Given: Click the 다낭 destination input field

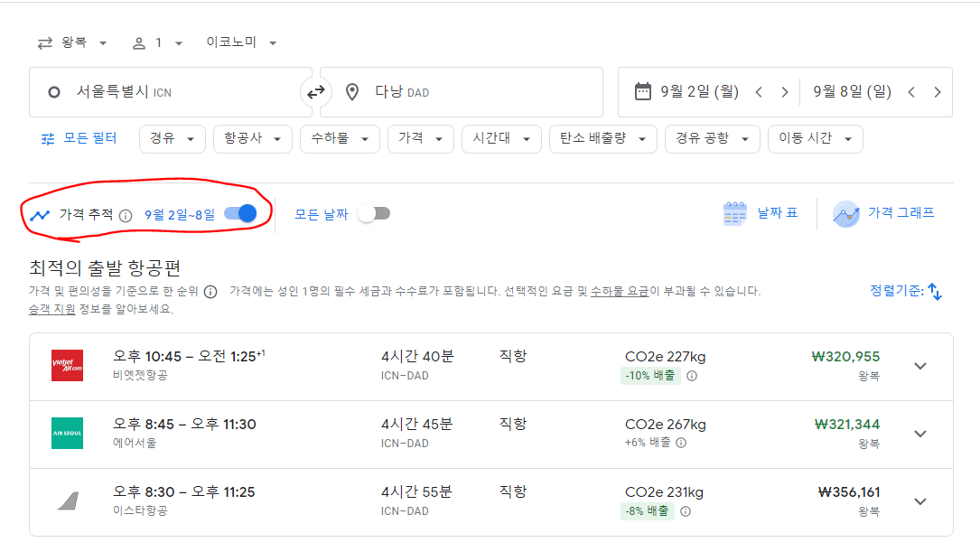Looking at the screenshot, I should point(452,91).
